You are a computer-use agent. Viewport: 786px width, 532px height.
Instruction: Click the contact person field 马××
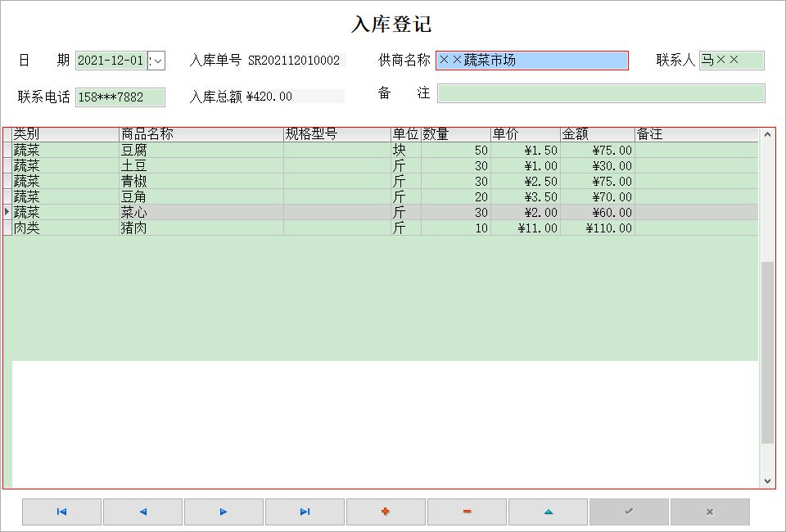732,61
